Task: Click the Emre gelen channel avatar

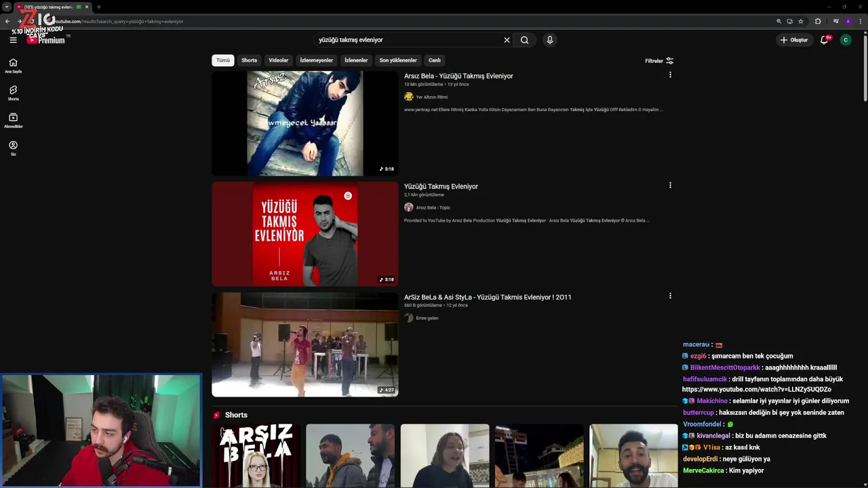Action: [x=409, y=318]
